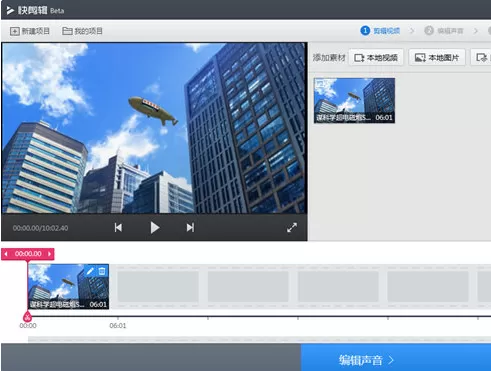Jump to previous clip in player
491x371 pixels.
pyautogui.click(x=118, y=228)
